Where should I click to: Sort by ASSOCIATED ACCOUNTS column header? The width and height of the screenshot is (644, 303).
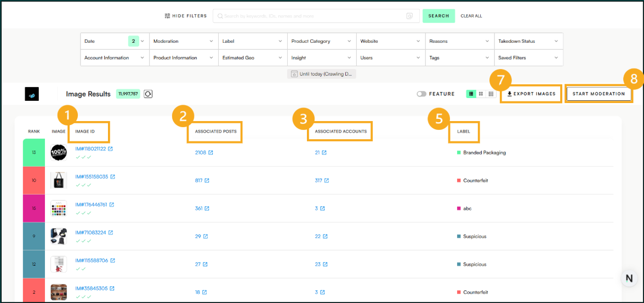(340, 132)
